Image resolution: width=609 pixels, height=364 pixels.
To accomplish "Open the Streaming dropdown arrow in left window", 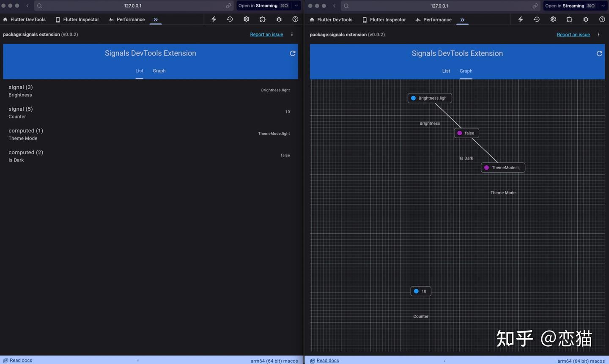I will point(296,6).
